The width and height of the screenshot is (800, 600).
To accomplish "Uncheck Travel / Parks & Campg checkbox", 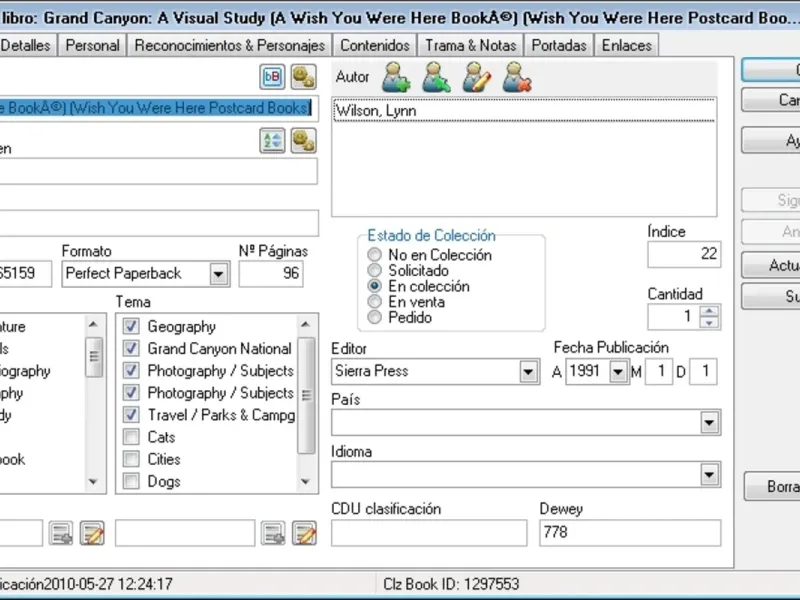I will (x=131, y=415).
